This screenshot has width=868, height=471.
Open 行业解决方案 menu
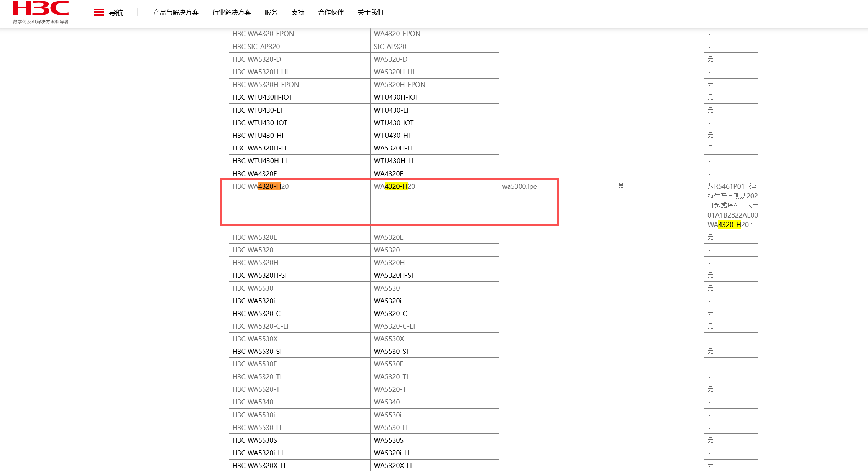(231, 13)
